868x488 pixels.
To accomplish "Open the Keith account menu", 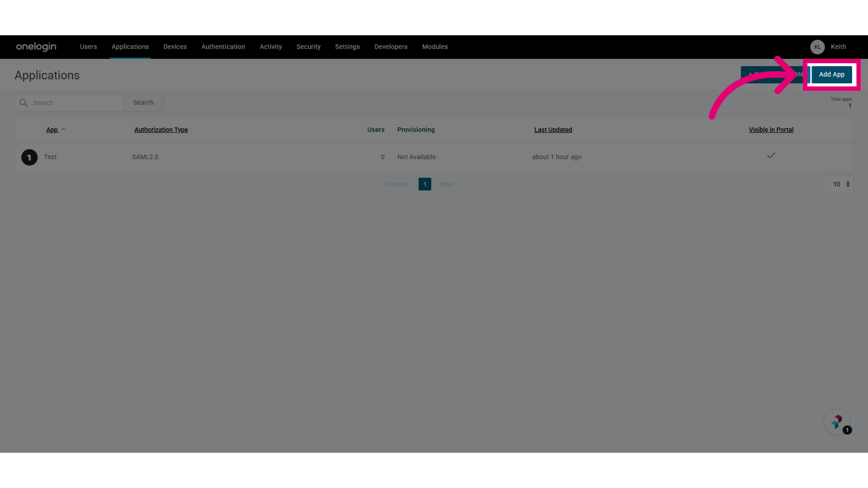I will pyautogui.click(x=838, y=47).
